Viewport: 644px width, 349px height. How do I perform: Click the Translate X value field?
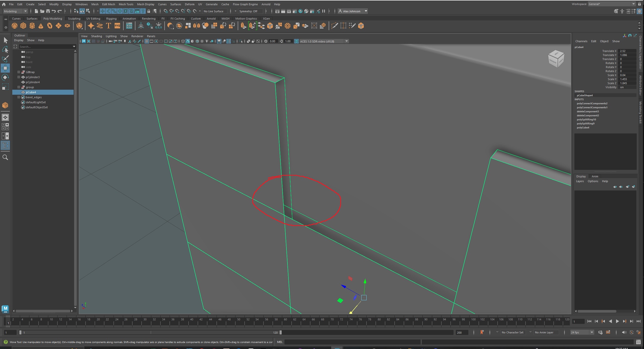[627, 51]
